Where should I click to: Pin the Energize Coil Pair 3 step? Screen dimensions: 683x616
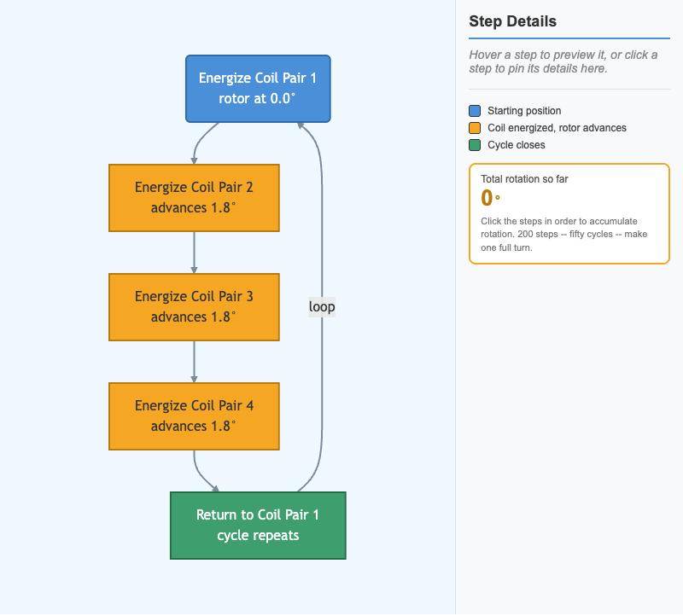pos(194,307)
